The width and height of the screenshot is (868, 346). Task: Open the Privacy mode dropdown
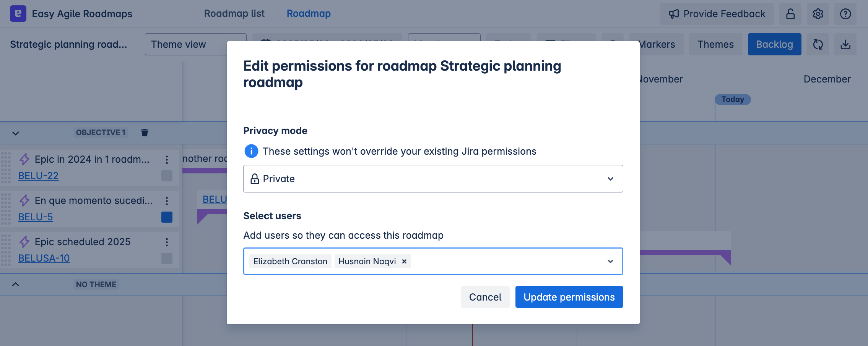433,179
